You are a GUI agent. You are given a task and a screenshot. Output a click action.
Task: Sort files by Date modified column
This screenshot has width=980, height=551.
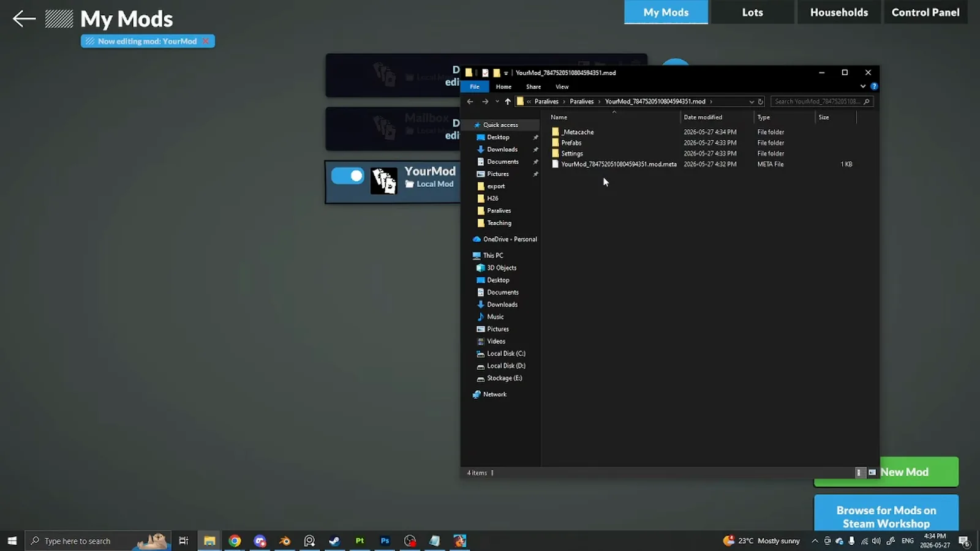click(703, 118)
